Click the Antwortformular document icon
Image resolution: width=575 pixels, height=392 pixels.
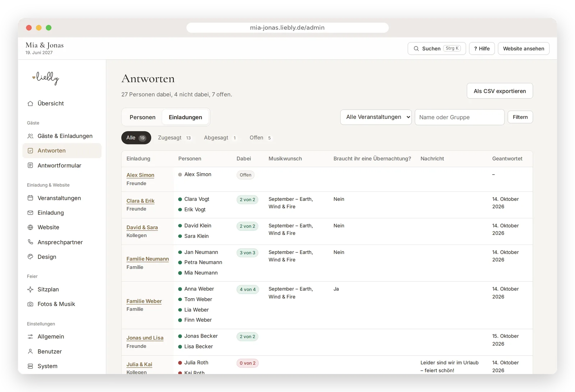coord(31,166)
